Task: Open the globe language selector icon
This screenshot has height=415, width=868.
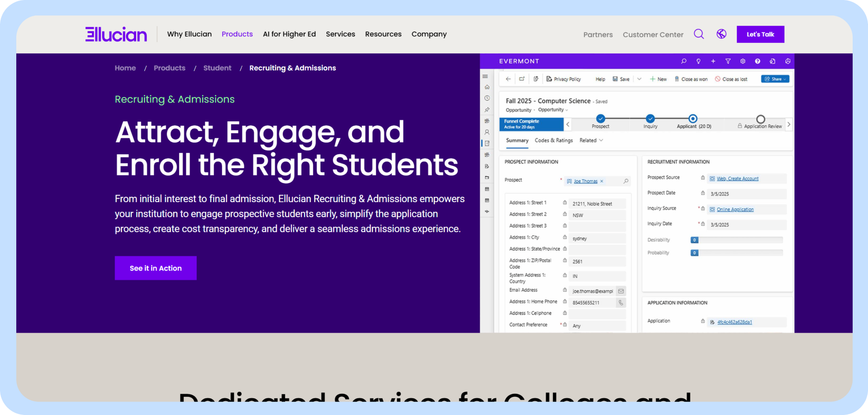Action: tap(721, 34)
